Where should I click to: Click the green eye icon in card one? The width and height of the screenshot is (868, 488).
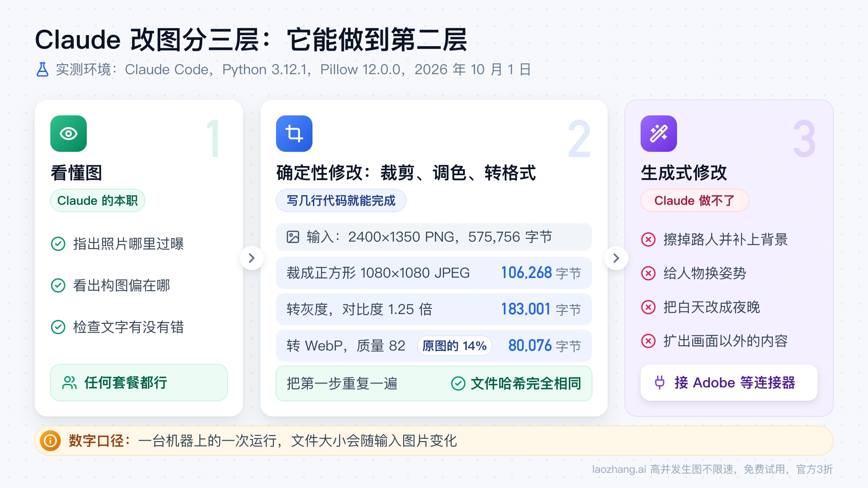tap(69, 134)
